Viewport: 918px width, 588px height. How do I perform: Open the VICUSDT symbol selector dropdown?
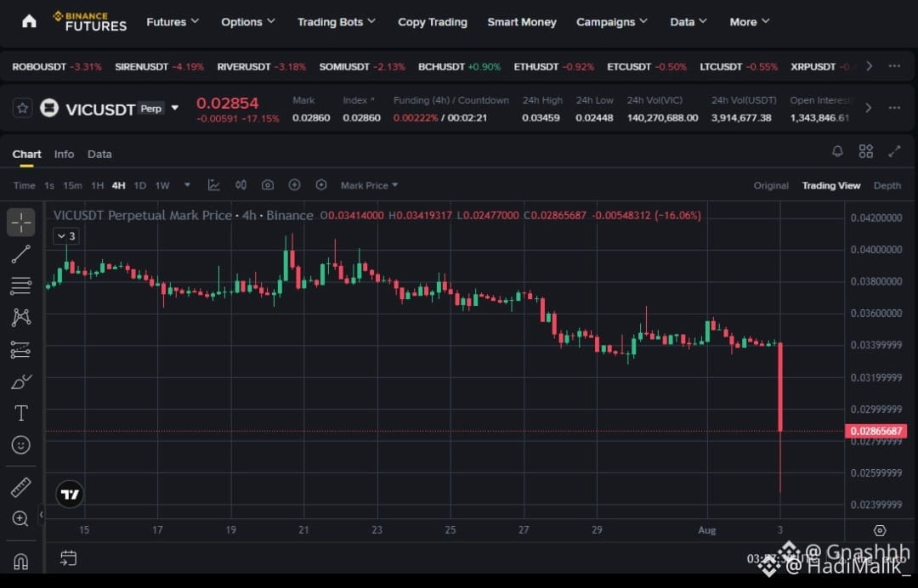(174, 108)
